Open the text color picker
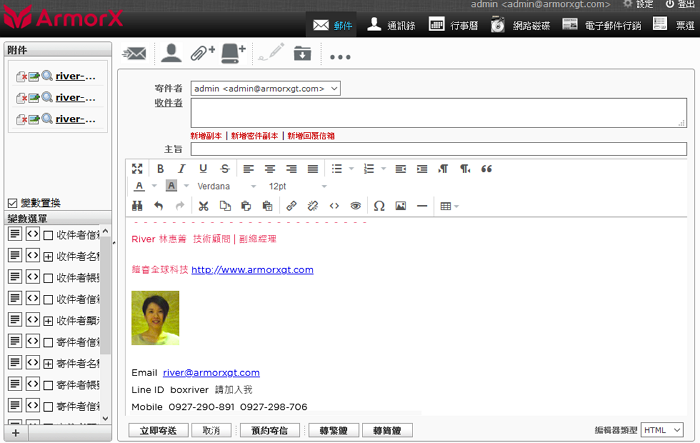The height and width of the screenshot is (443, 700). click(x=144, y=187)
